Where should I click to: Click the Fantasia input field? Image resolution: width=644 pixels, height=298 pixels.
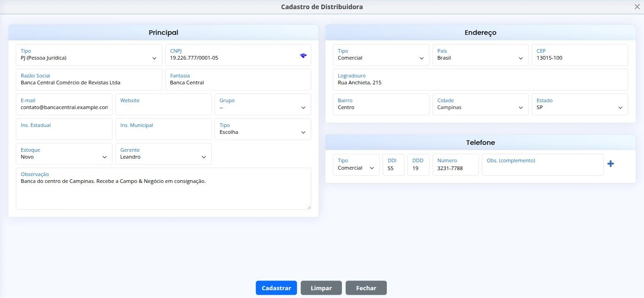[238, 80]
